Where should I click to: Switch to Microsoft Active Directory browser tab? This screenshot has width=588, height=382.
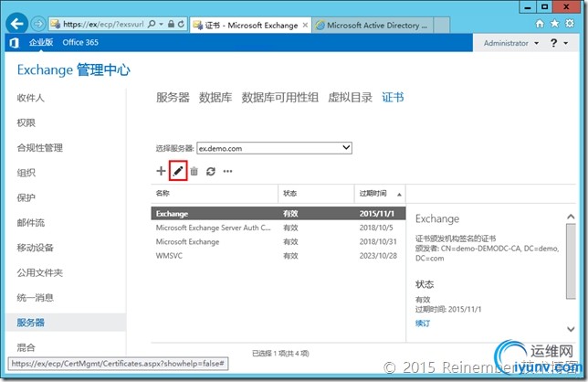tap(372, 26)
